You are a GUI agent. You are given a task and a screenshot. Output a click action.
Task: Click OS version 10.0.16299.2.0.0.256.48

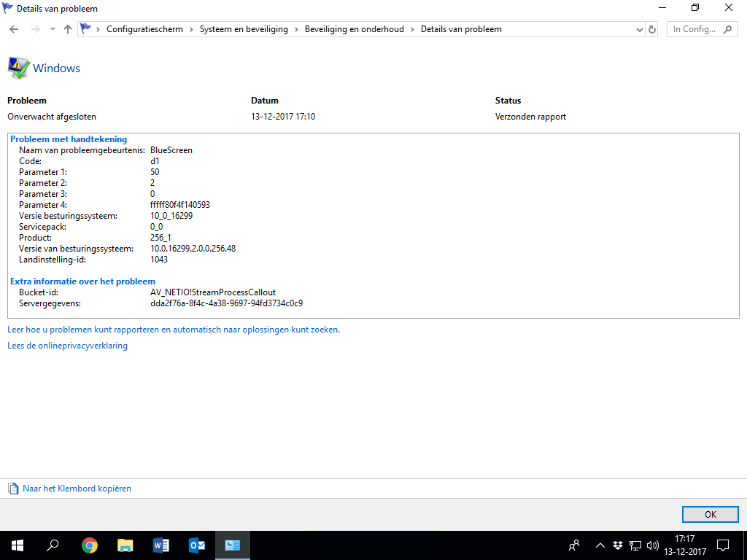coord(193,249)
